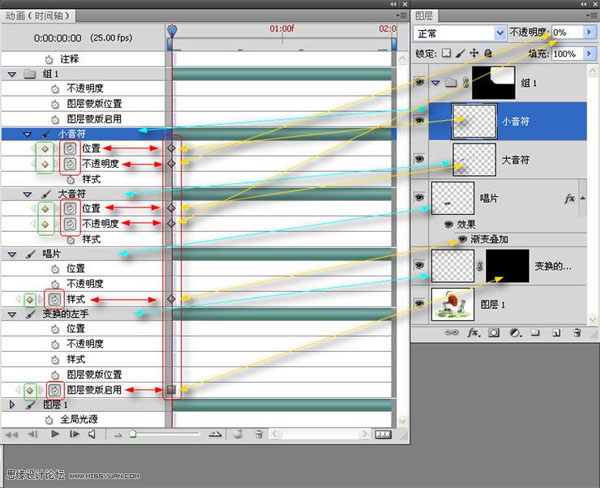This screenshot has height=488, width=600.
Task: Click the timeline zoom slider handle
Action: click(133, 435)
